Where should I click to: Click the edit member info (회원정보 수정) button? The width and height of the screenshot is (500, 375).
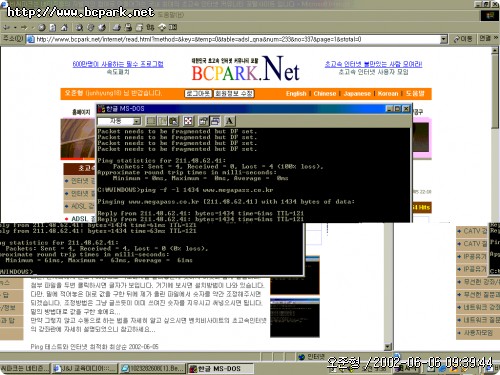[234, 94]
